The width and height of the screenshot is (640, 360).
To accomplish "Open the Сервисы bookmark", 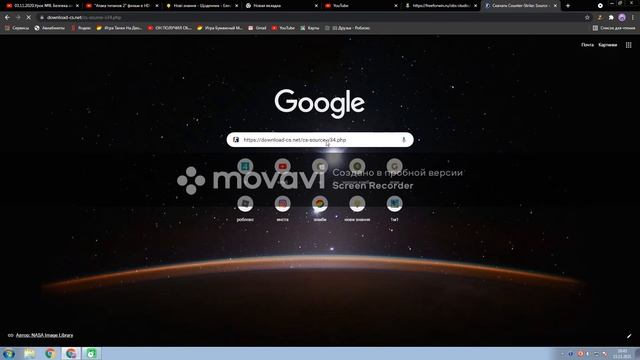I will pos(17,28).
